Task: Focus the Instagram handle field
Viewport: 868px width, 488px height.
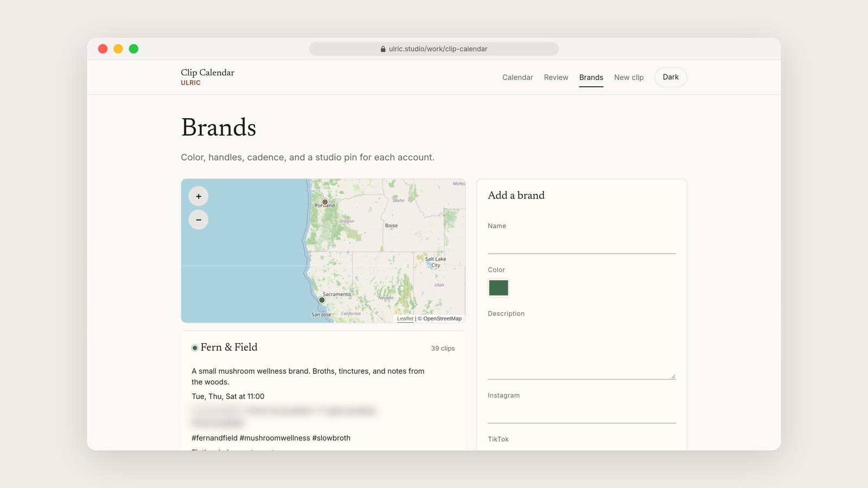Action: [x=582, y=413]
